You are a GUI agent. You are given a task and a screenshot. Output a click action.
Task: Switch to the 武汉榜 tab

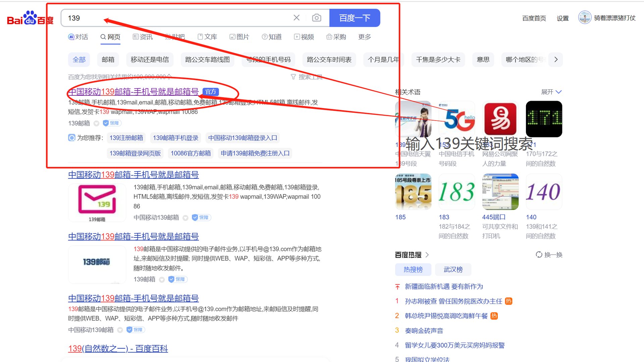pos(453,269)
